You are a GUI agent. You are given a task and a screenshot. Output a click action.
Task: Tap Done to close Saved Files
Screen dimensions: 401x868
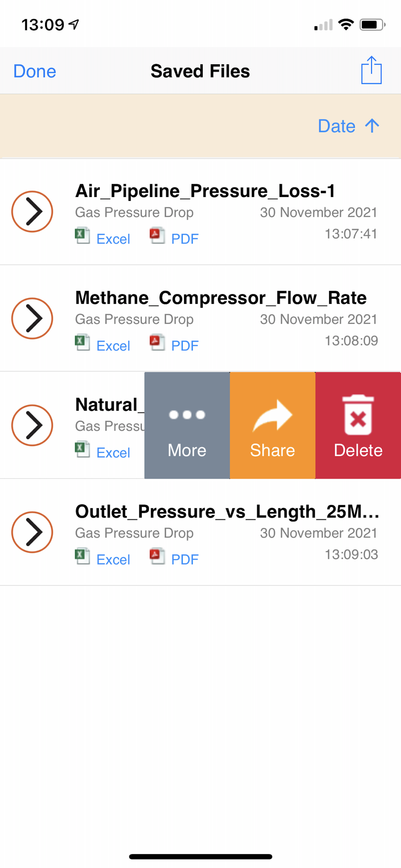click(35, 71)
